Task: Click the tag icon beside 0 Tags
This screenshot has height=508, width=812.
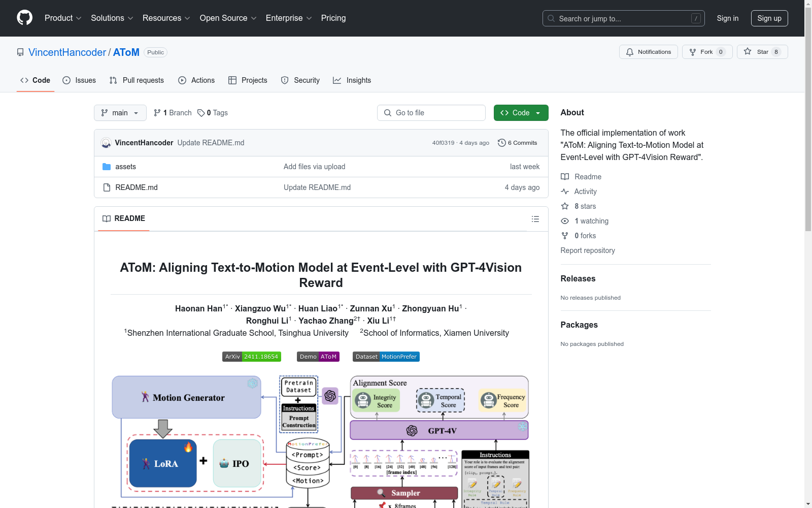Action: (201, 113)
